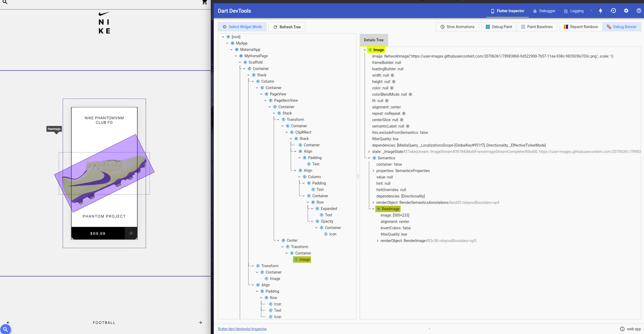The width and height of the screenshot is (644, 334).
Task: Expand the state _ImageState row
Action: point(369,152)
